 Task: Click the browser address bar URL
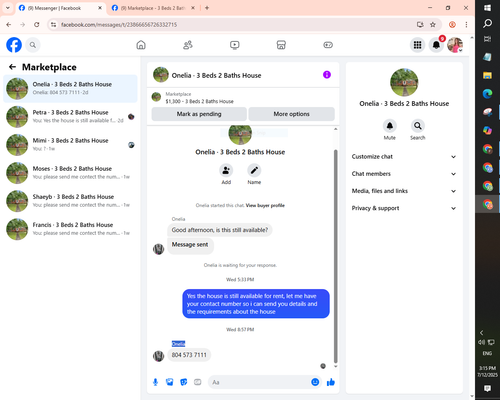119,25
